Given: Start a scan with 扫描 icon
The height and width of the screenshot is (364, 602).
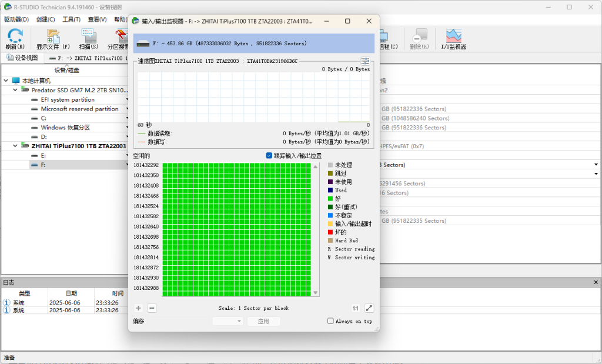Looking at the screenshot, I should [x=89, y=36].
